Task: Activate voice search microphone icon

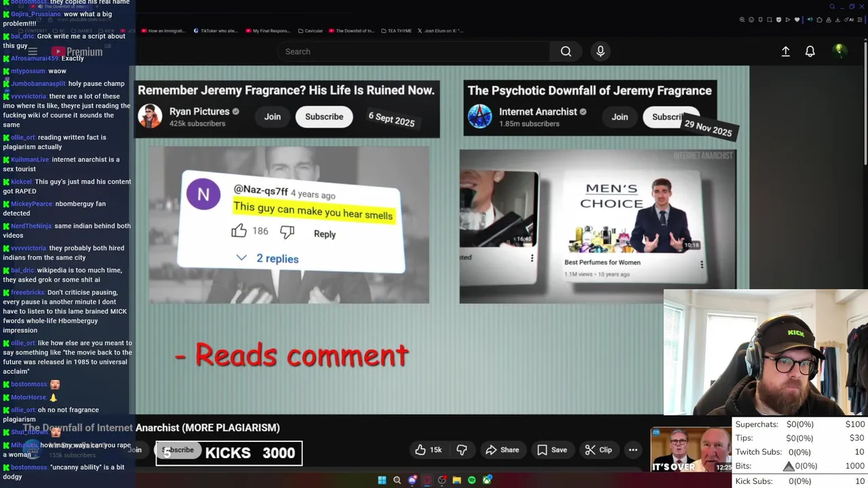Action: (x=600, y=52)
